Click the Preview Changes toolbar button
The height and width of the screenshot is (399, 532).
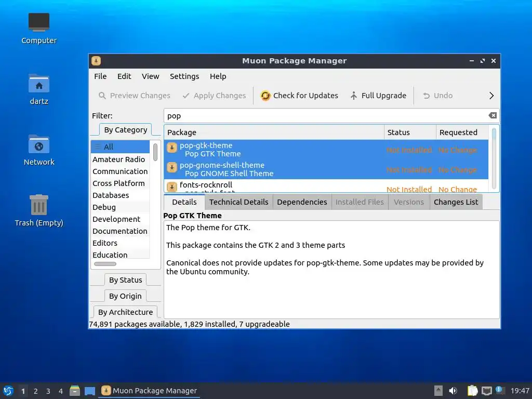pyautogui.click(x=135, y=96)
